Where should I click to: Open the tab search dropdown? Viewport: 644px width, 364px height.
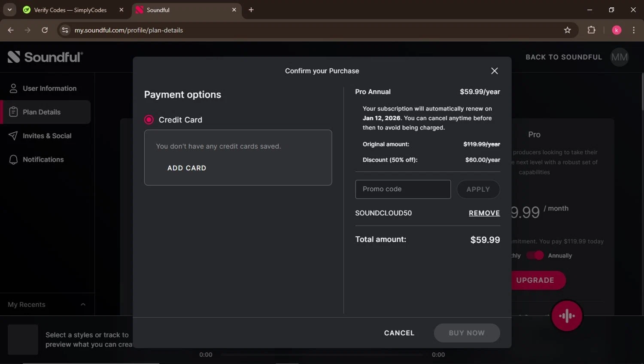pos(9,9)
